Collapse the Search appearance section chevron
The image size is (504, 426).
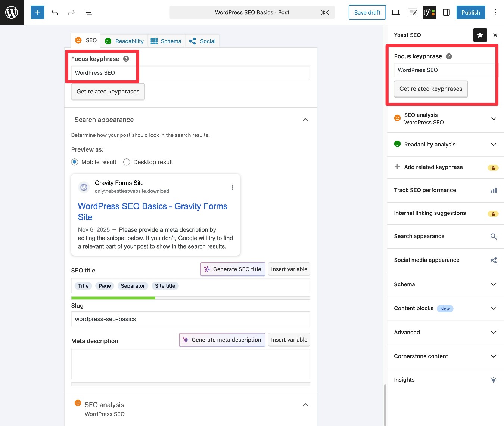[305, 120]
